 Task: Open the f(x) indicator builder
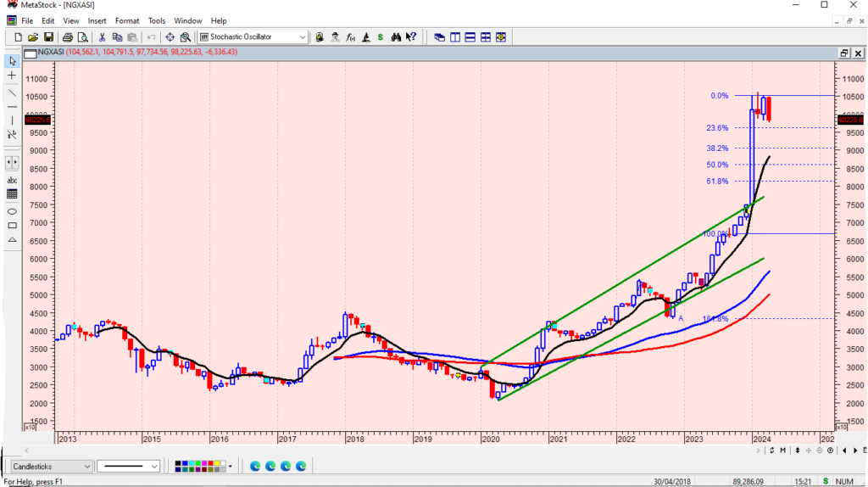350,37
